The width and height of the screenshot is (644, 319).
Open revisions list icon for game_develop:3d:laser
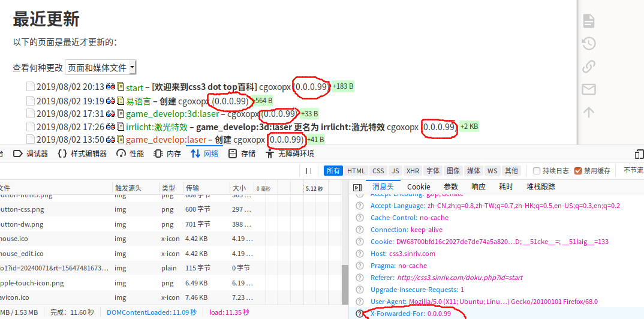[121, 114]
